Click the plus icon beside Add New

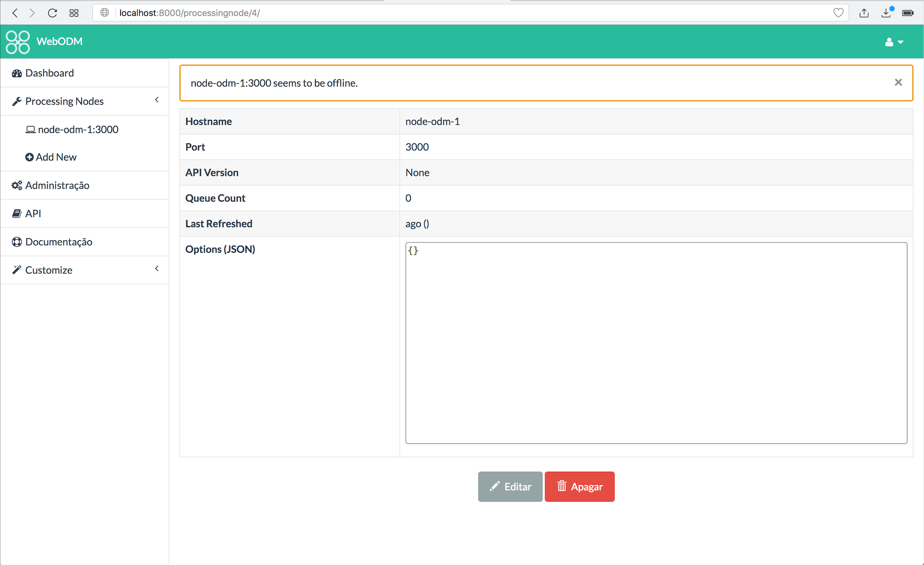point(29,157)
